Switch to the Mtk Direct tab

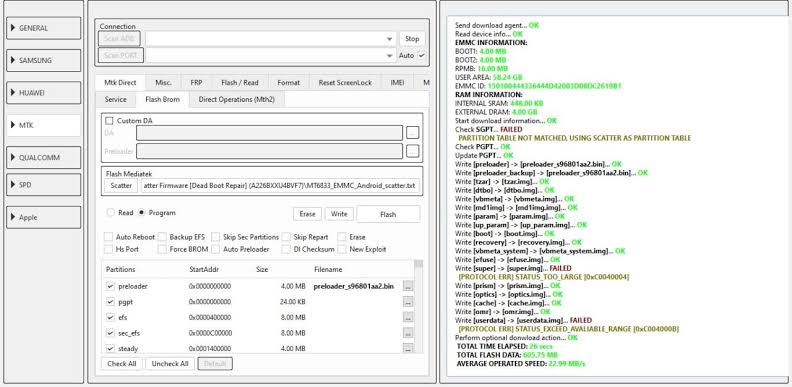120,83
